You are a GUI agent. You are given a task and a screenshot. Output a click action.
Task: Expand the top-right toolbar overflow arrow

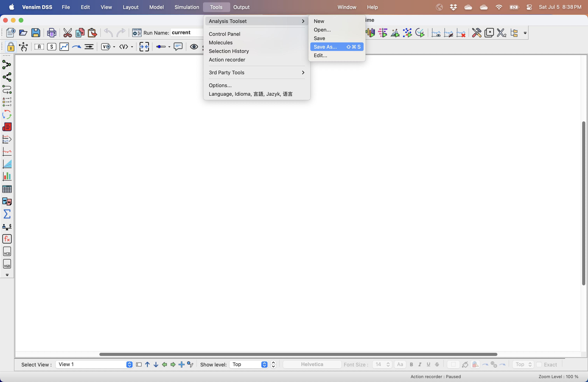(525, 33)
